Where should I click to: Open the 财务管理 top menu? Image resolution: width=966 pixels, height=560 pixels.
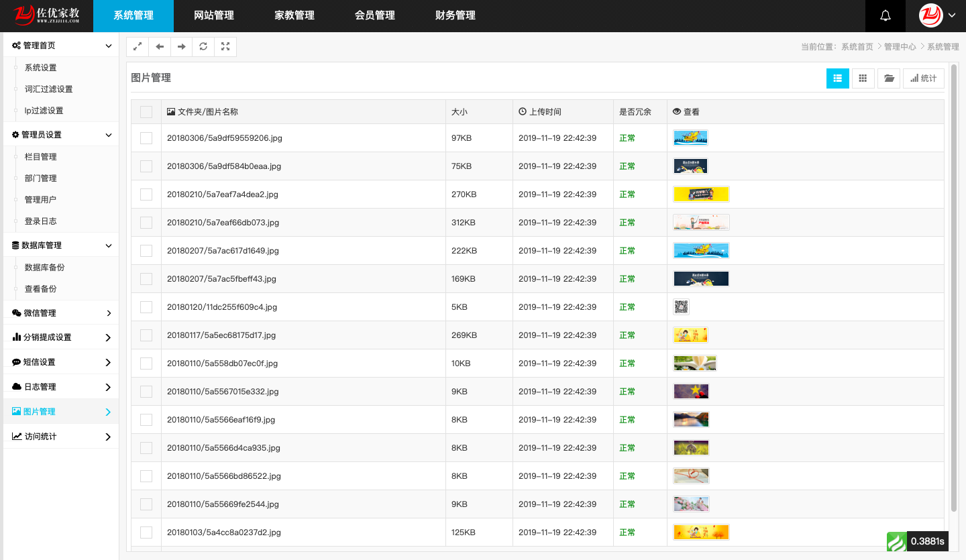(455, 15)
